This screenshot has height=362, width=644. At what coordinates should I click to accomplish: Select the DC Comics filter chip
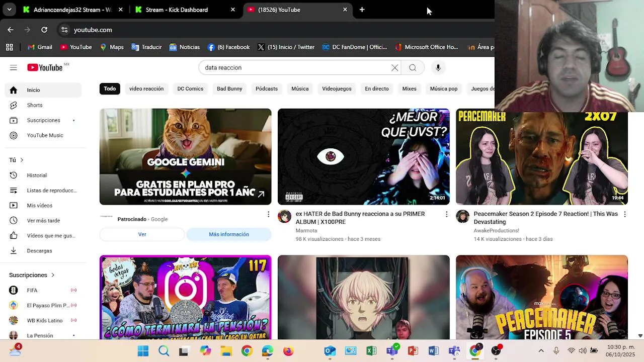pyautogui.click(x=190, y=88)
